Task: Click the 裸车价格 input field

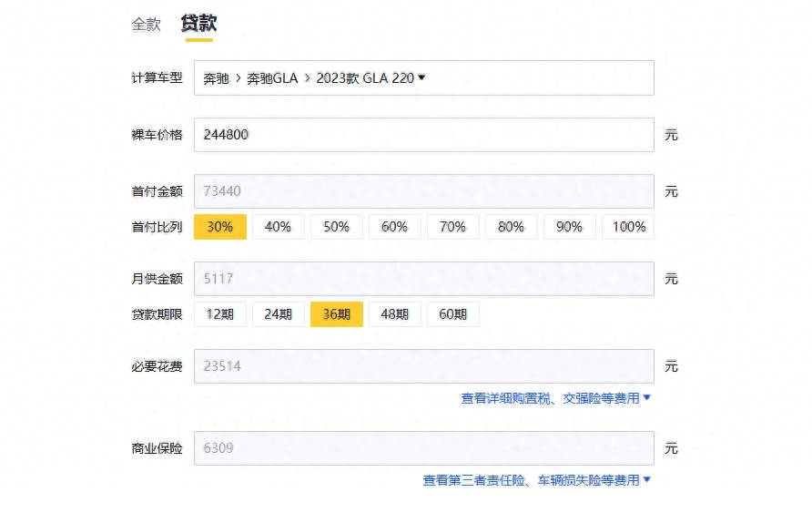Action: click(423, 135)
